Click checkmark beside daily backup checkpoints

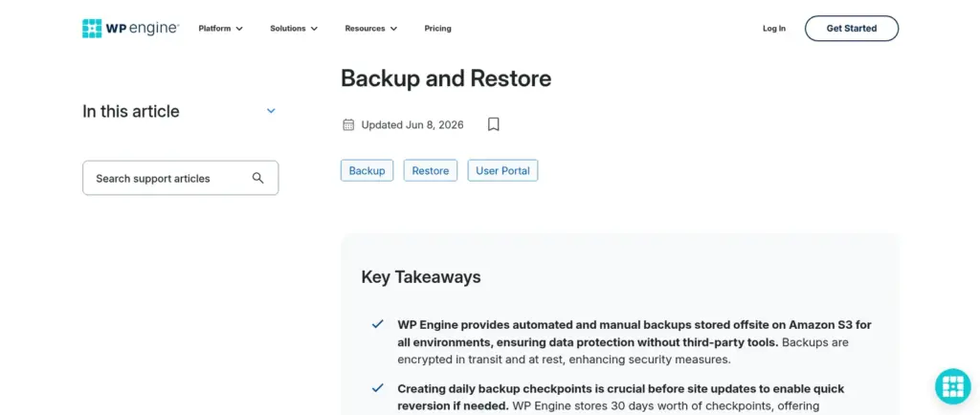coord(377,387)
